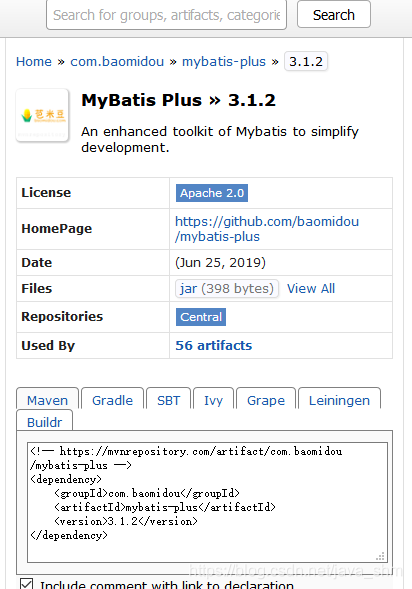Open mybatis-plus breadcrumb link
The height and width of the screenshot is (589, 412).
pos(224,62)
